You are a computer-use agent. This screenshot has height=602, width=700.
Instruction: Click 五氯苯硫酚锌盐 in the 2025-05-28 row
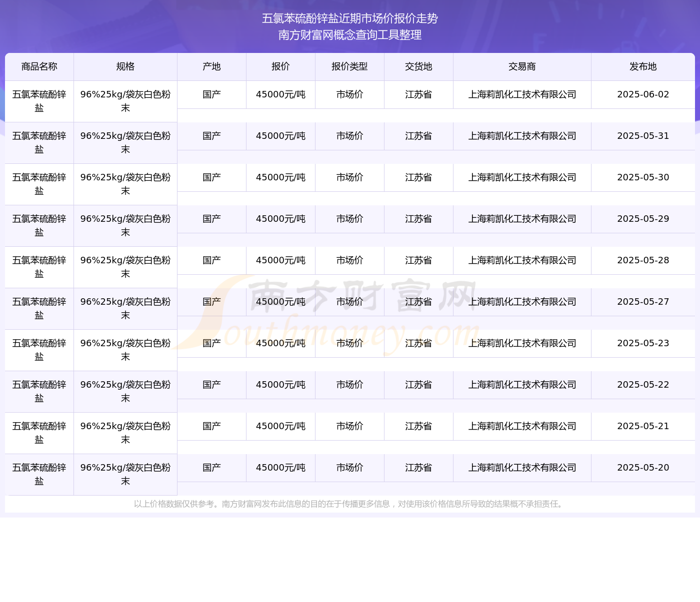coord(39,267)
